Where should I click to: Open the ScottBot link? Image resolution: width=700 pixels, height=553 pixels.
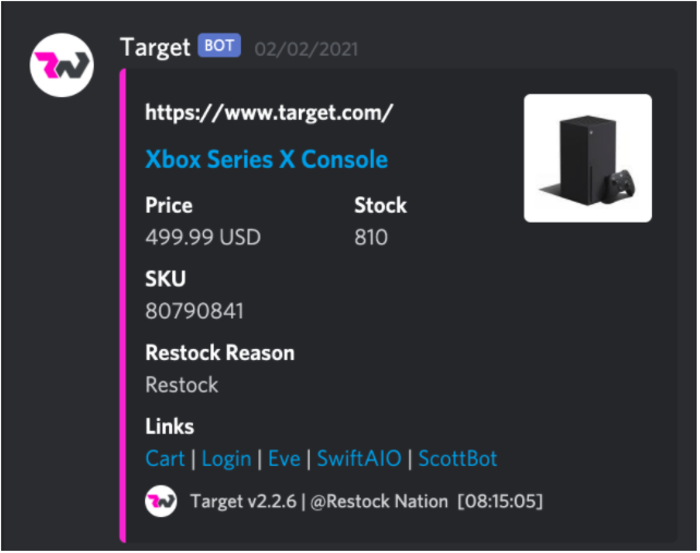click(458, 459)
